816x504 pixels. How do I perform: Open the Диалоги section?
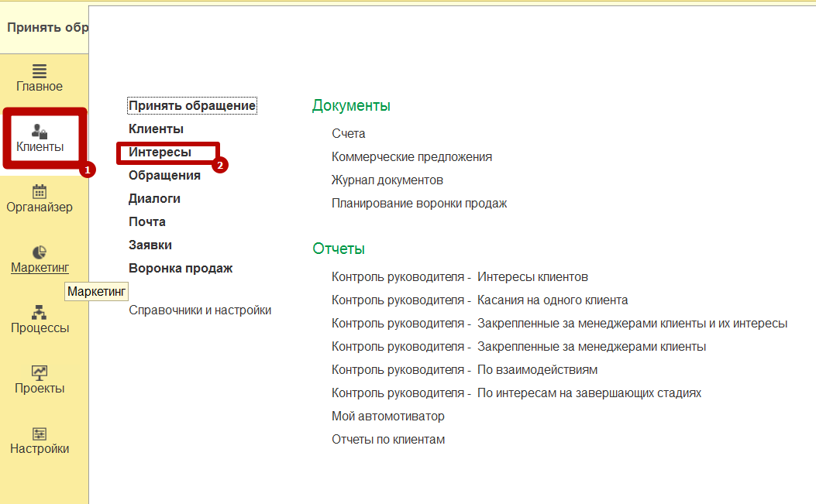(154, 199)
